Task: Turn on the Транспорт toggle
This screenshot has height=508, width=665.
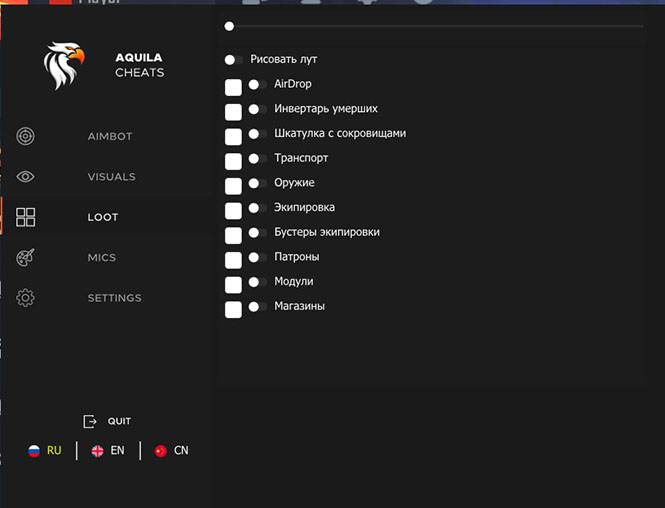Action: tap(257, 159)
